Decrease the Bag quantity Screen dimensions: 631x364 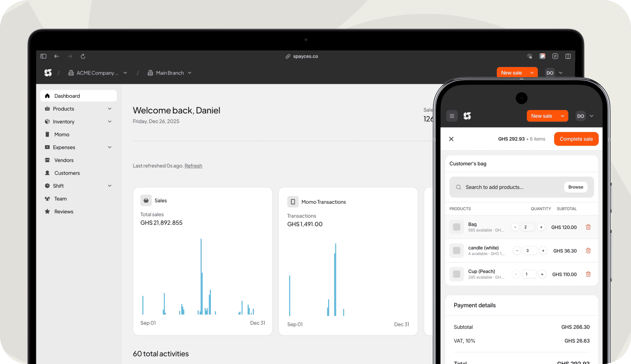click(x=515, y=227)
